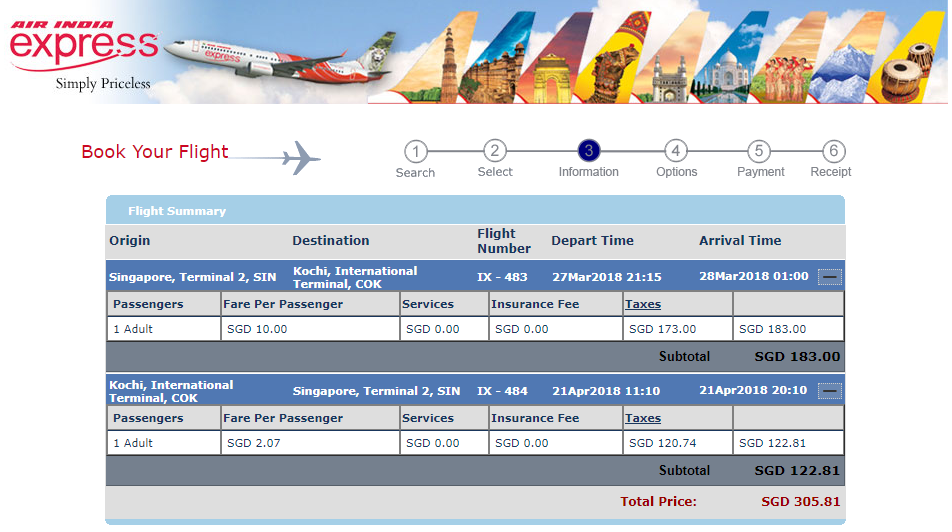
Task: Click step 1 Search circle
Action: pyautogui.click(x=416, y=152)
